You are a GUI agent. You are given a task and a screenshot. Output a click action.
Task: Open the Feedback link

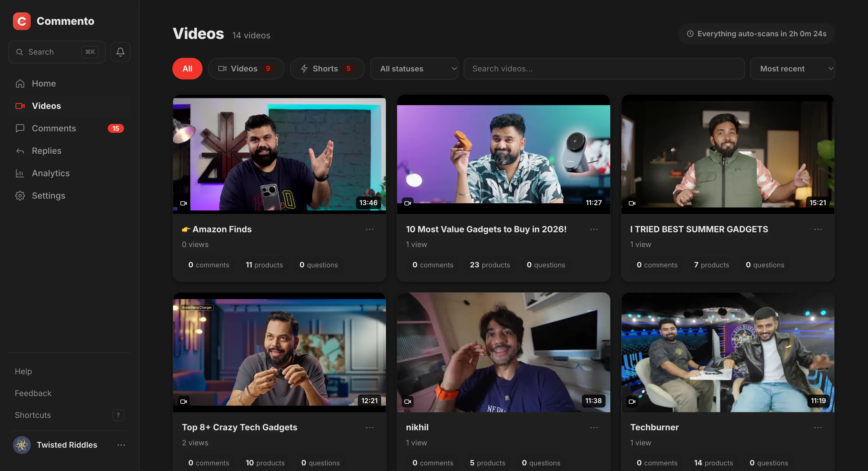pyautogui.click(x=33, y=393)
